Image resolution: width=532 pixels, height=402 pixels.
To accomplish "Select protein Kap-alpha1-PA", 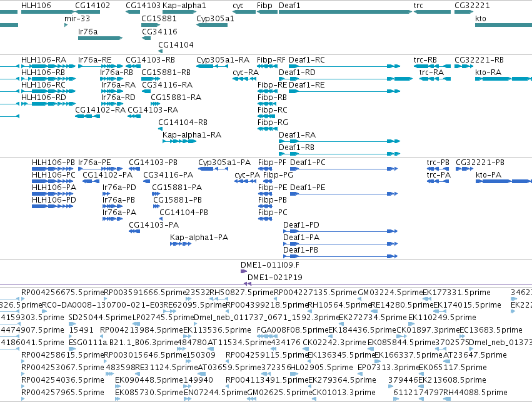I will coord(181,244).
